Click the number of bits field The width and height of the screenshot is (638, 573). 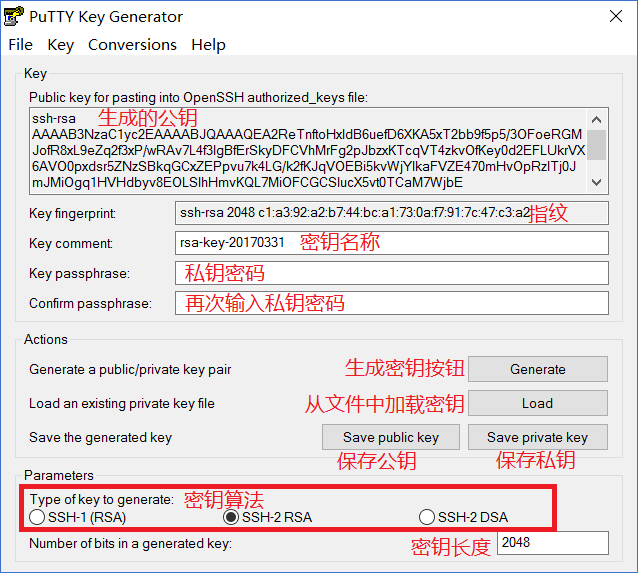coord(552,543)
